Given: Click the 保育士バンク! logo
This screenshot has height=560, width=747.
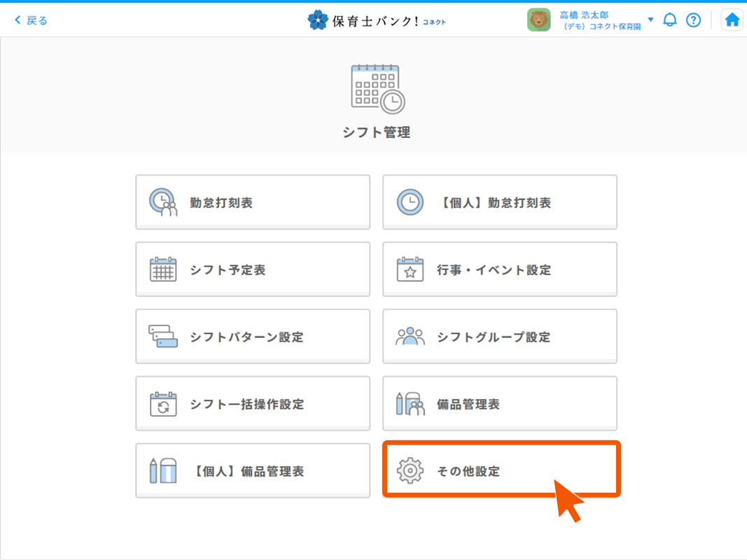Looking at the screenshot, I should pyautogui.click(x=377, y=20).
